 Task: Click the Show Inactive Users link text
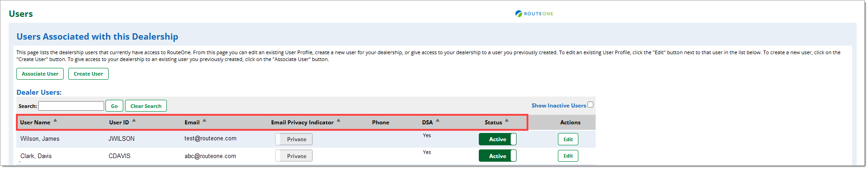click(x=559, y=106)
